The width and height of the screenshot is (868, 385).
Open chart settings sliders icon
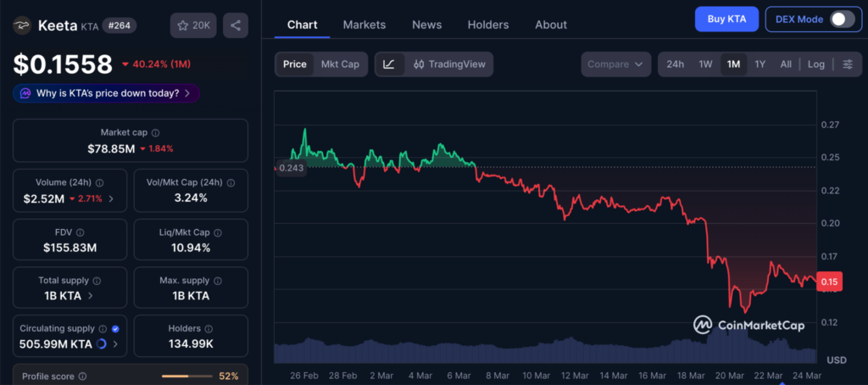[x=847, y=64]
